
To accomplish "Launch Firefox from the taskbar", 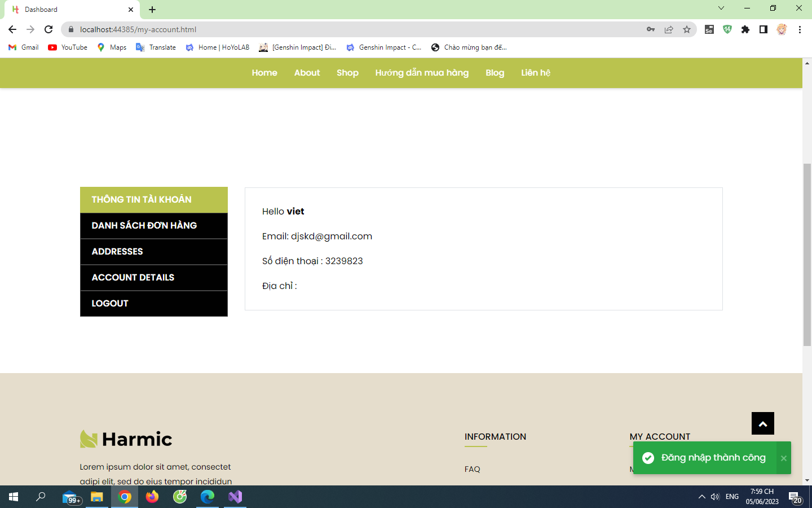I will click(x=152, y=497).
